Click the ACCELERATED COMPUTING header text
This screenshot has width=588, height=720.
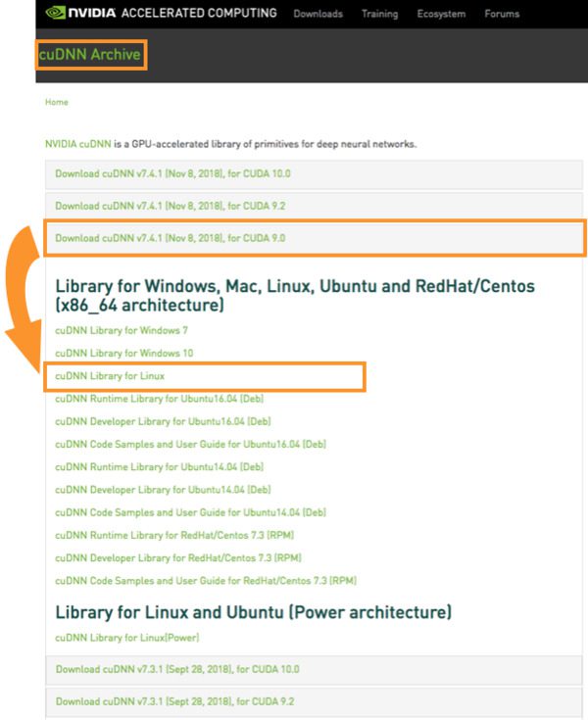pyautogui.click(x=199, y=13)
